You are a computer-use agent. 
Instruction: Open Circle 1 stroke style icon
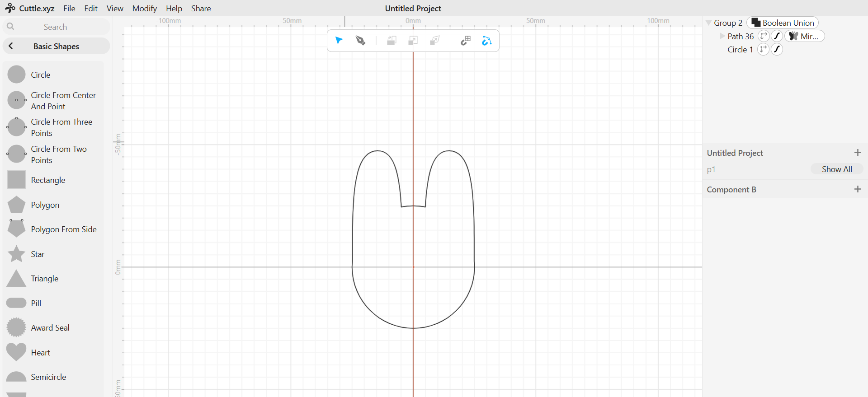tap(777, 49)
